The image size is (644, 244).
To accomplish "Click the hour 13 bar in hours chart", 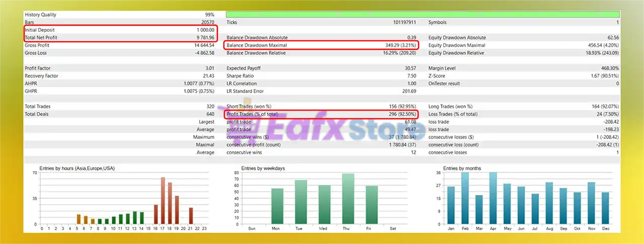I will click(135, 217).
